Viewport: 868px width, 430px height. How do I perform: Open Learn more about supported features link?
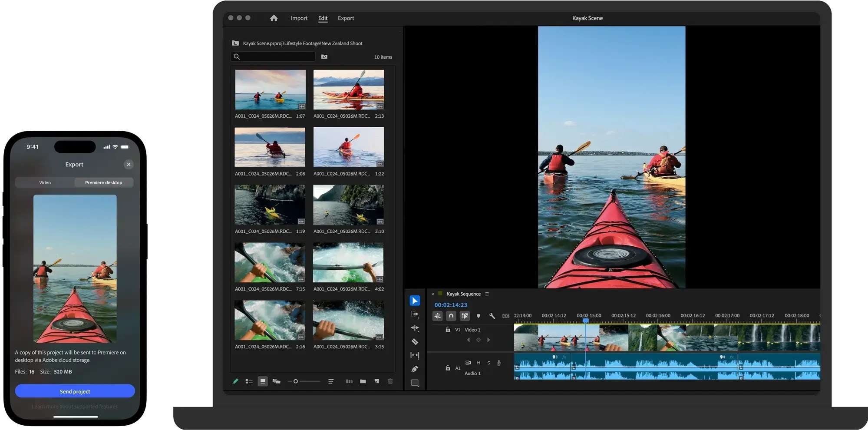click(75, 407)
